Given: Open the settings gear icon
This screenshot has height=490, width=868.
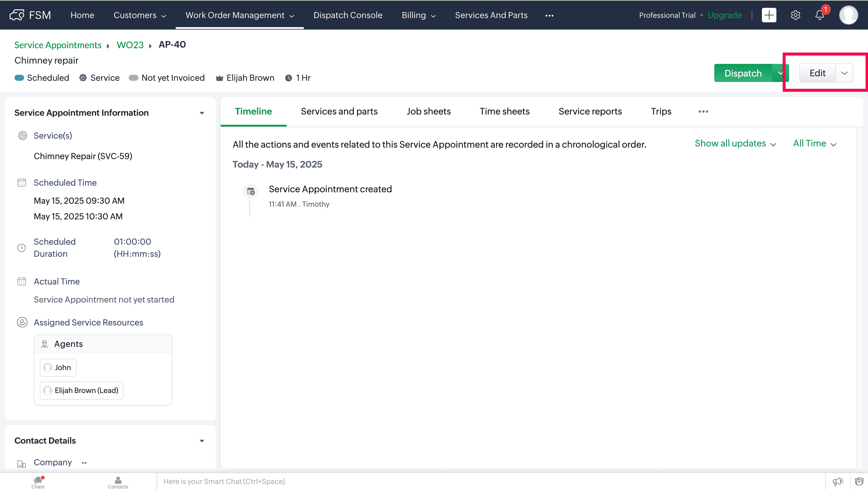Looking at the screenshot, I should (795, 15).
